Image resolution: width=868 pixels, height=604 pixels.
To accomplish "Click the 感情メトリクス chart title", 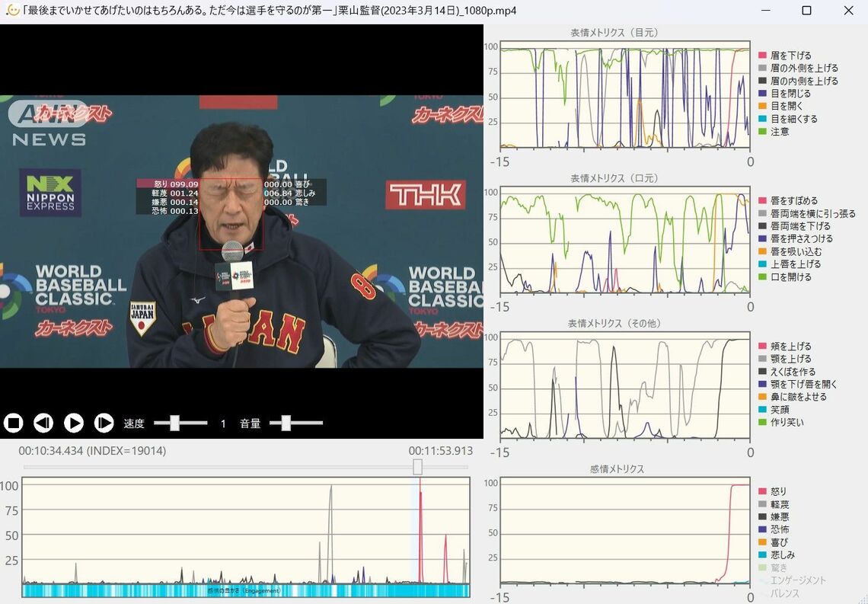I will [617, 469].
